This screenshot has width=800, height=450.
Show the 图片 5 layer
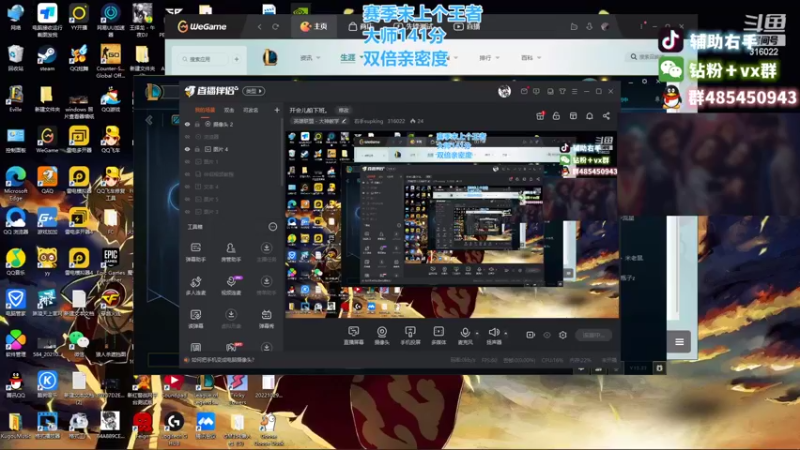click(187, 199)
